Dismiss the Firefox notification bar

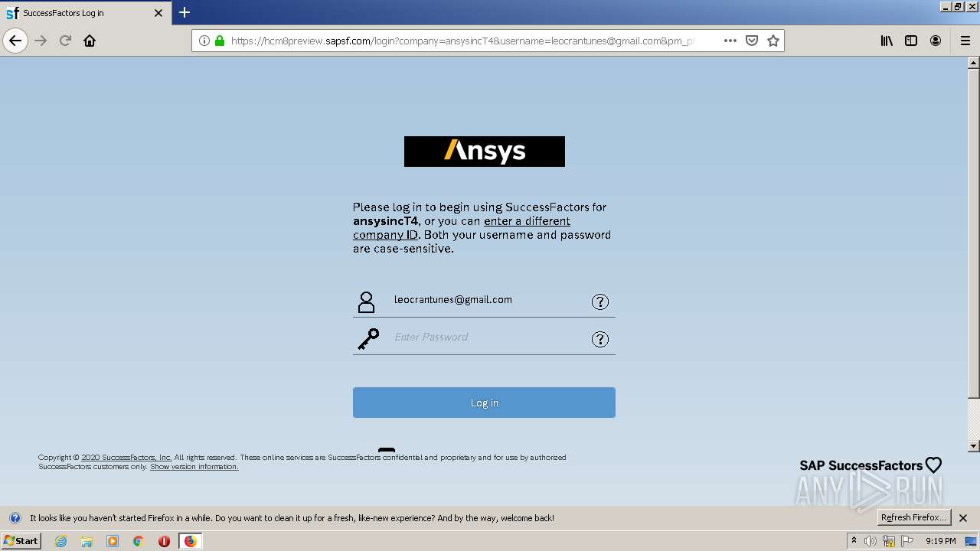pos(963,518)
